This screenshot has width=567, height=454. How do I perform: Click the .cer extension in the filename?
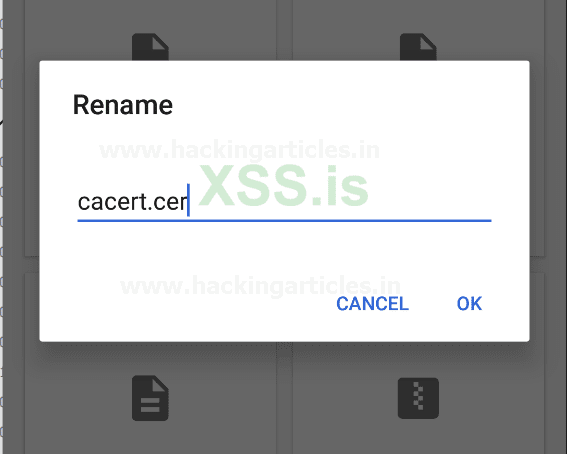coord(168,202)
